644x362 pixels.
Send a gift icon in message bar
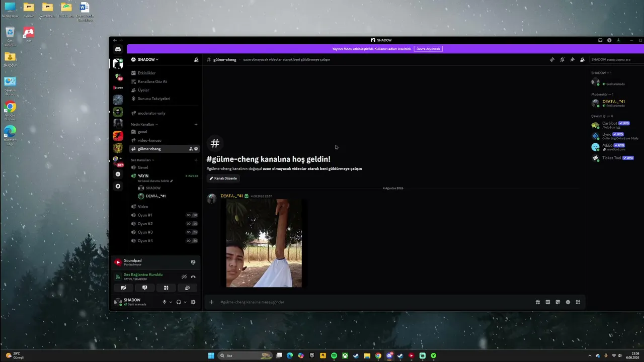(x=538, y=302)
